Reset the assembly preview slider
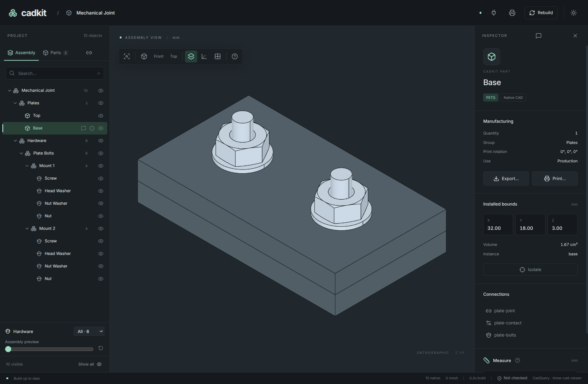Viewport: 588px width, 384px height. [x=101, y=348]
